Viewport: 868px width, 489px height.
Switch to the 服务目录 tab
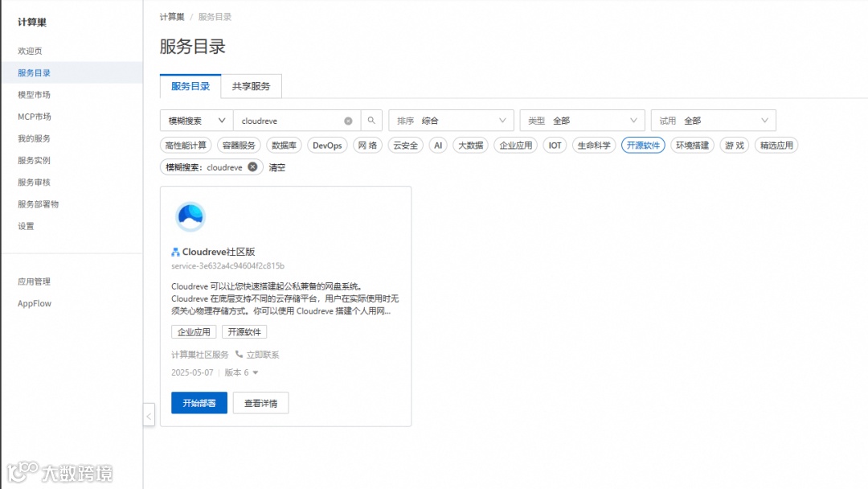pyautogui.click(x=190, y=86)
